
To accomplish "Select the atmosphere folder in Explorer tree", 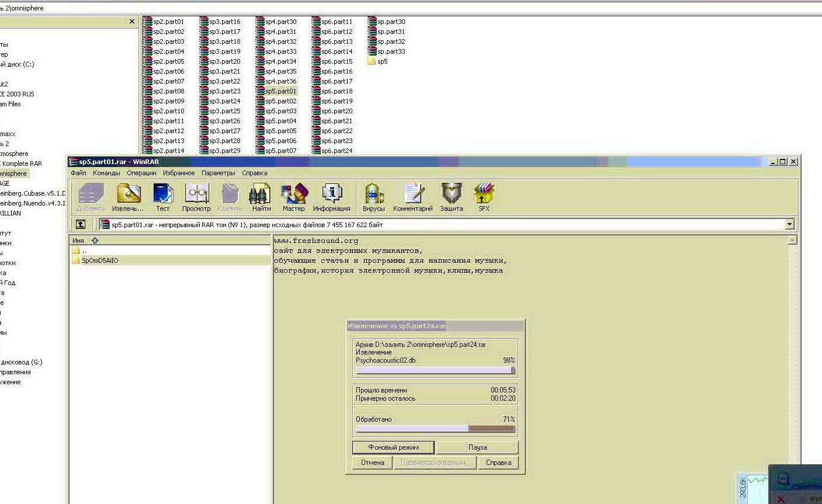I will [14, 154].
